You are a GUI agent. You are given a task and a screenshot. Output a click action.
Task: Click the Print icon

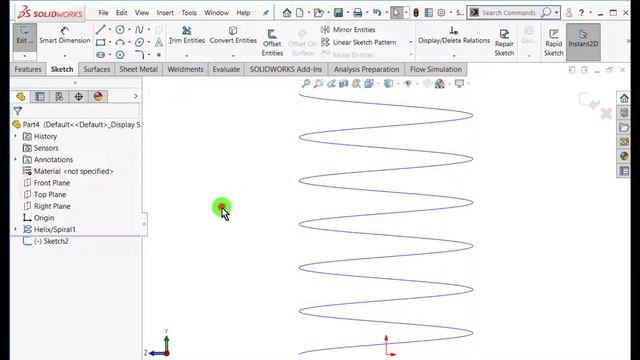coord(358,13)
